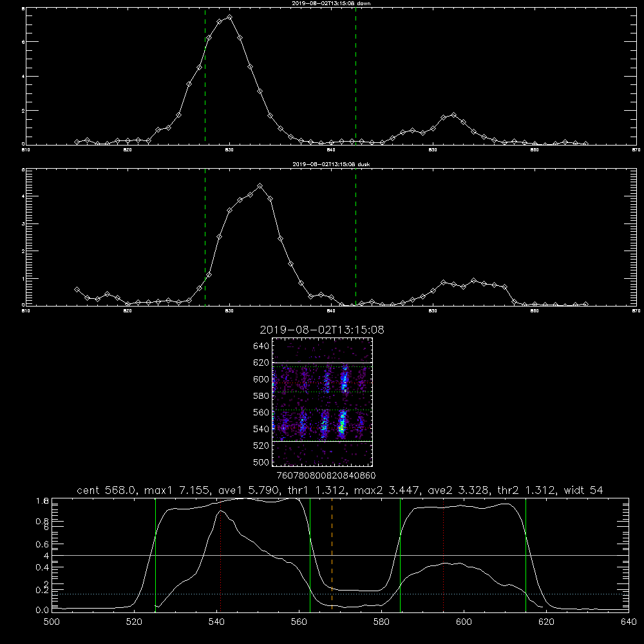Click the white horizontal line at 4 in bottom plot
The height and width of the screenshot is (644, 644).
[x=340, y=555]
